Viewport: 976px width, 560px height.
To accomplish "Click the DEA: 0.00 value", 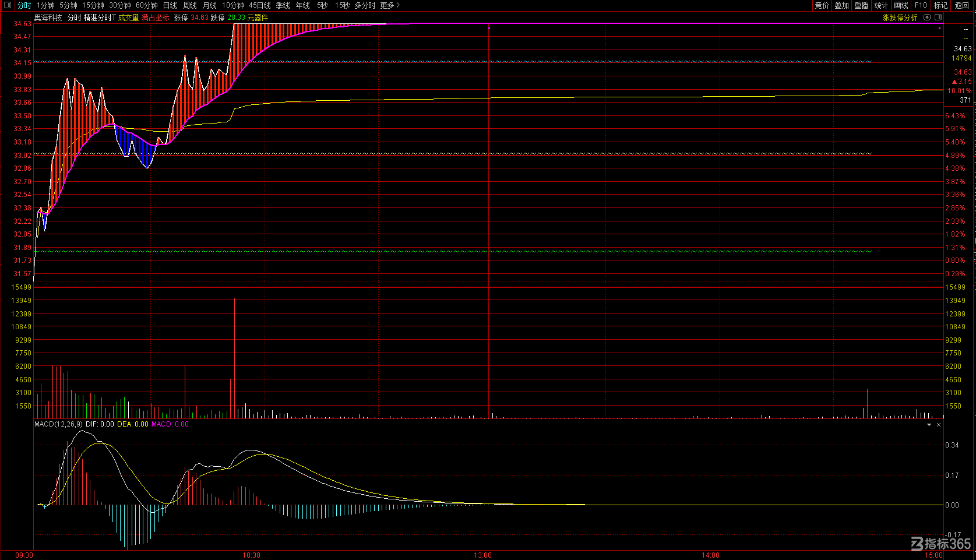I will coord(133,424).
